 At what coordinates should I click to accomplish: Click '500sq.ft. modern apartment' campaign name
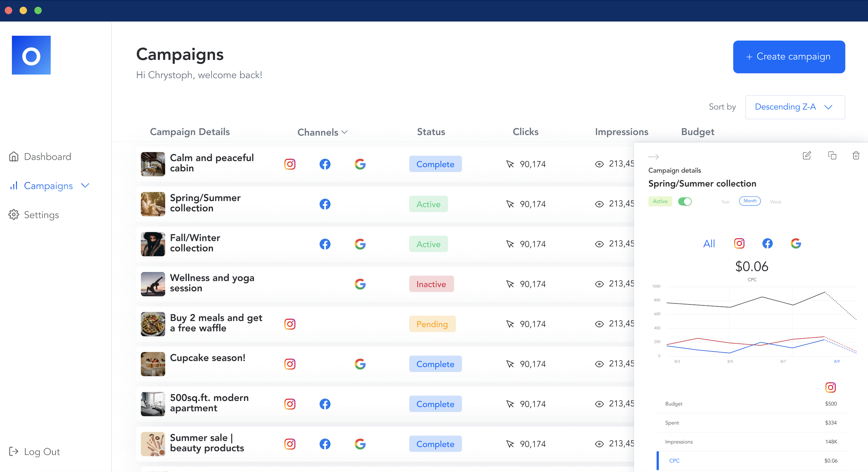tap(209, 403)
